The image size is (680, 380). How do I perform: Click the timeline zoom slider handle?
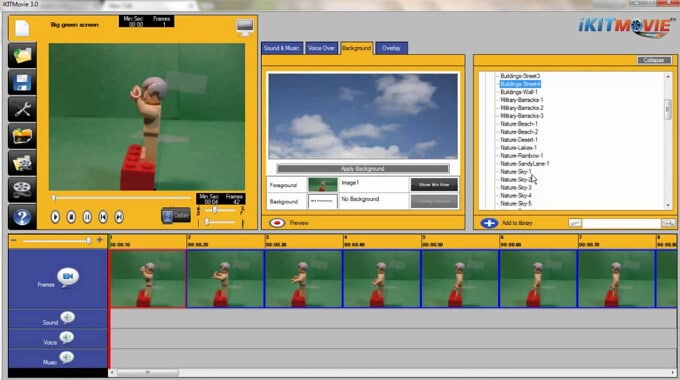coord(89,240)
